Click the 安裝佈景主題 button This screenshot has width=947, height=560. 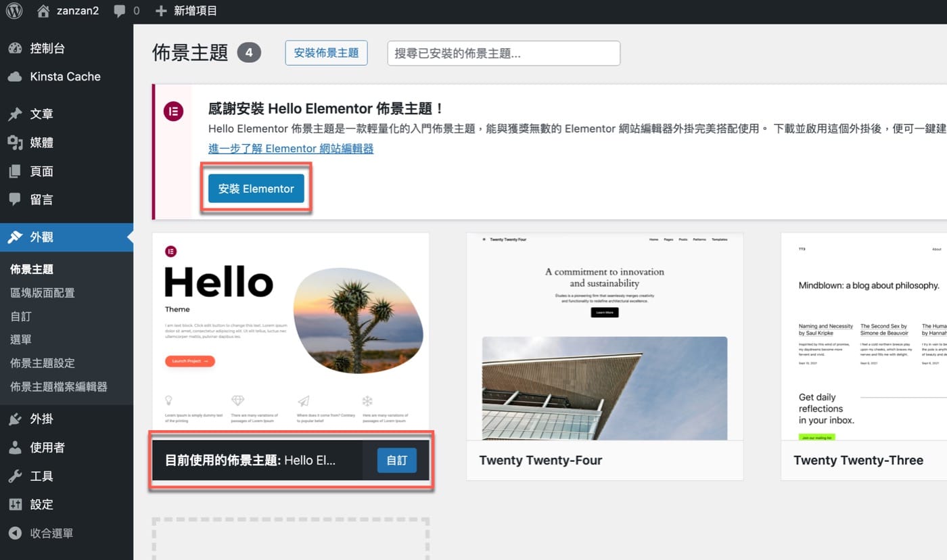coord(327,53)
